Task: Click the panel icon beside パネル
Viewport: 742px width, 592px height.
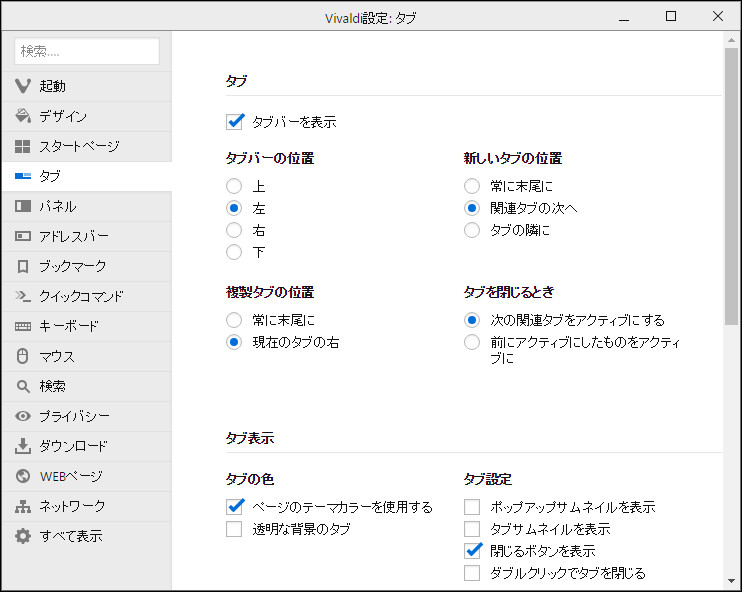Action: tap(23, 206)
